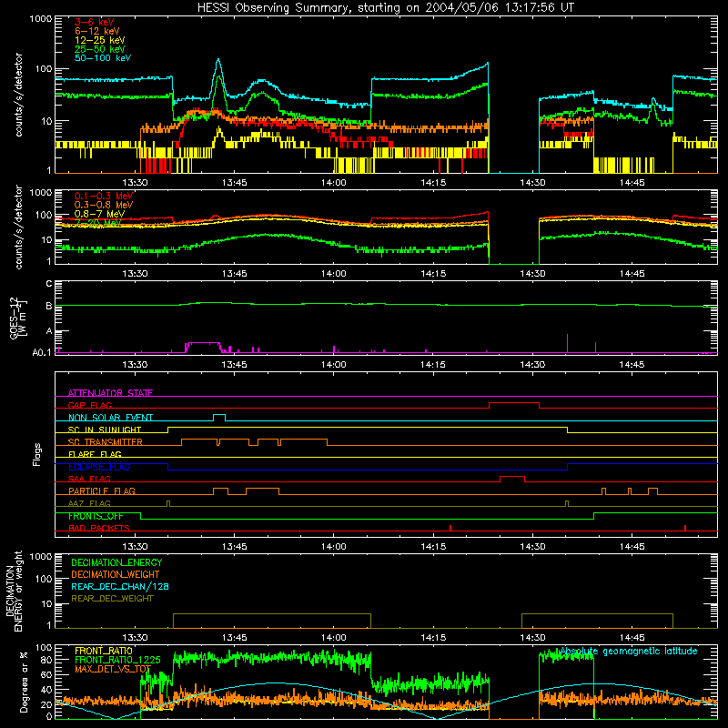Click the A0.1 tick label on GOES panel
This screenshot has height=728, width=728.
pyautogui.click(x=42, y=353)
